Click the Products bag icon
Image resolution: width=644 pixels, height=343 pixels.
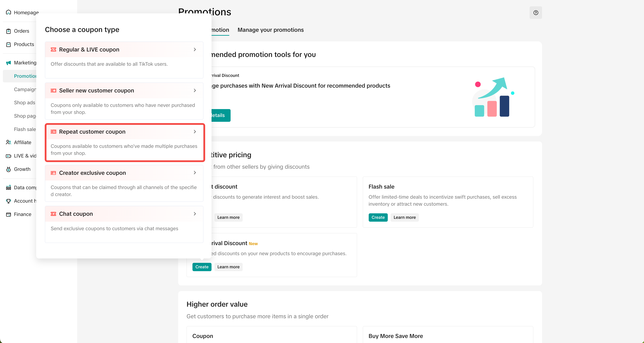point(9,44)
